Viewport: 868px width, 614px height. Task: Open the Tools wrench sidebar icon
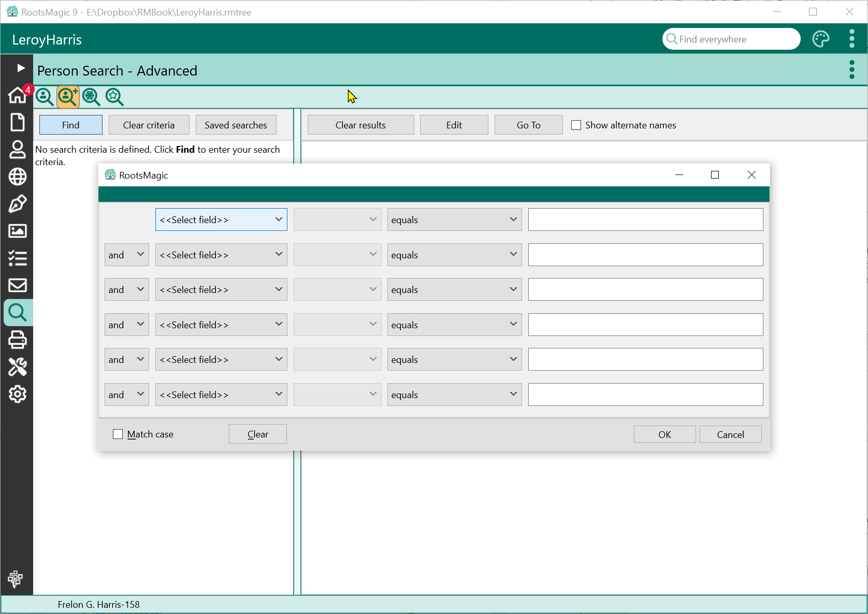(17, 367)
